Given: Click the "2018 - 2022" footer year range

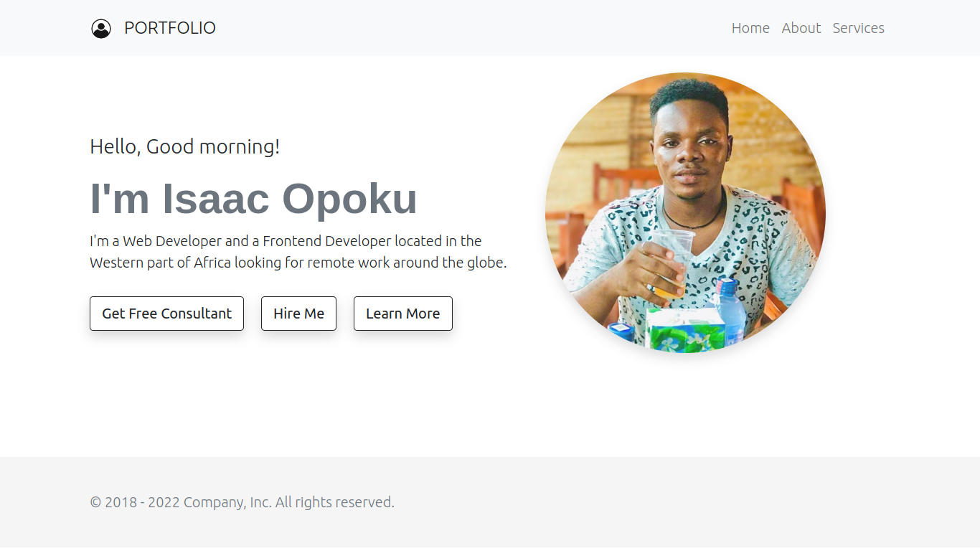Looking at the screenshot, I should tap(142, 502).
